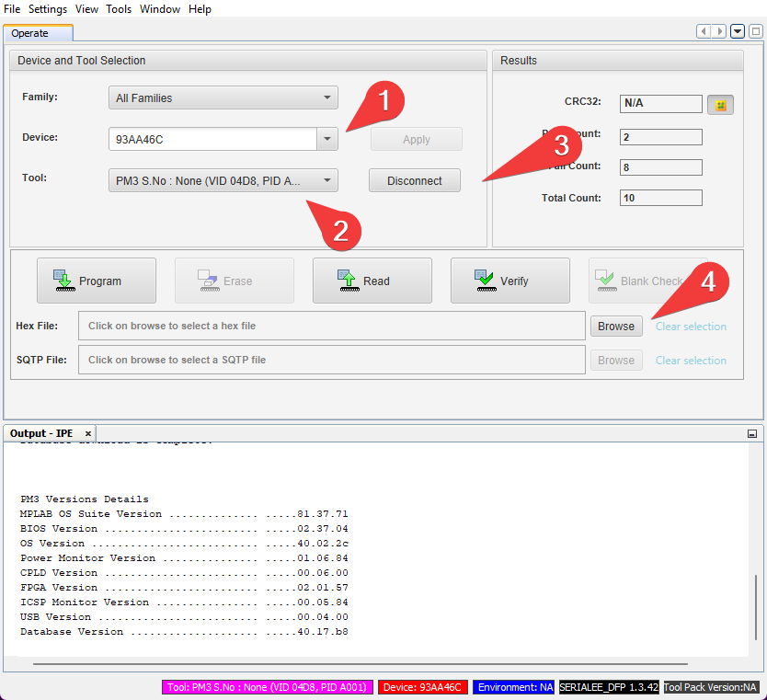
Task: Click the FPGA Version output line
Action: click(184, 588)
